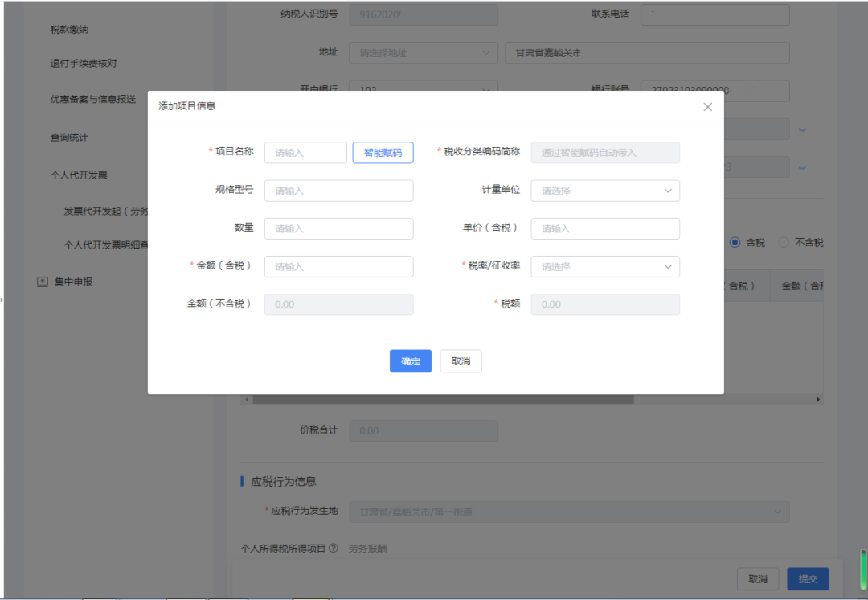Open the 税率/征收率 dropdown

604,266
